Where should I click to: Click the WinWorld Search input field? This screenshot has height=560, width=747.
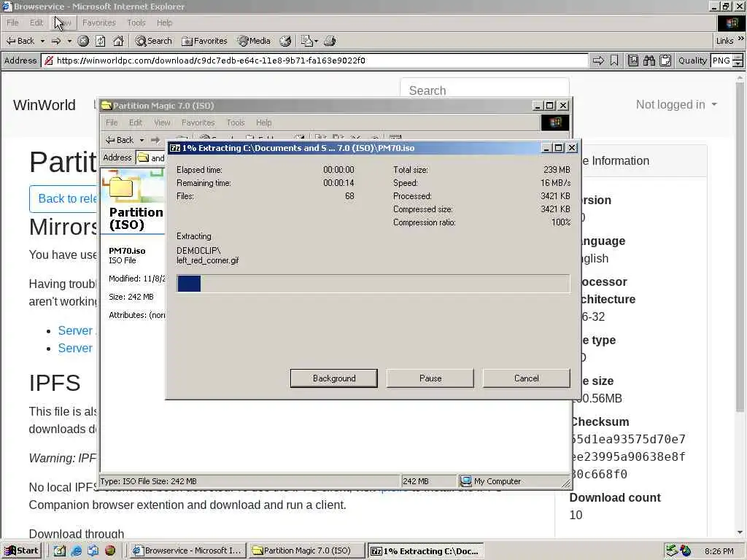tap(484, 90)
